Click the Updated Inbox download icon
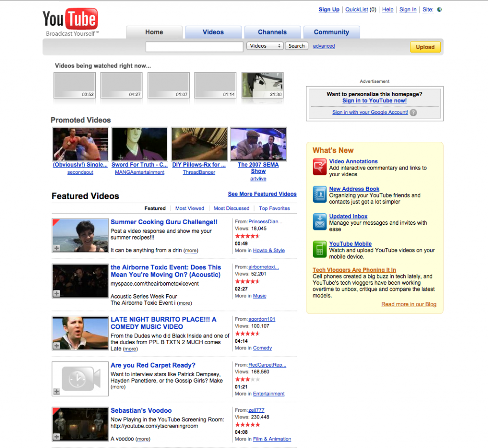The height and width of the screenshot is (448, 488). point(320,222)
